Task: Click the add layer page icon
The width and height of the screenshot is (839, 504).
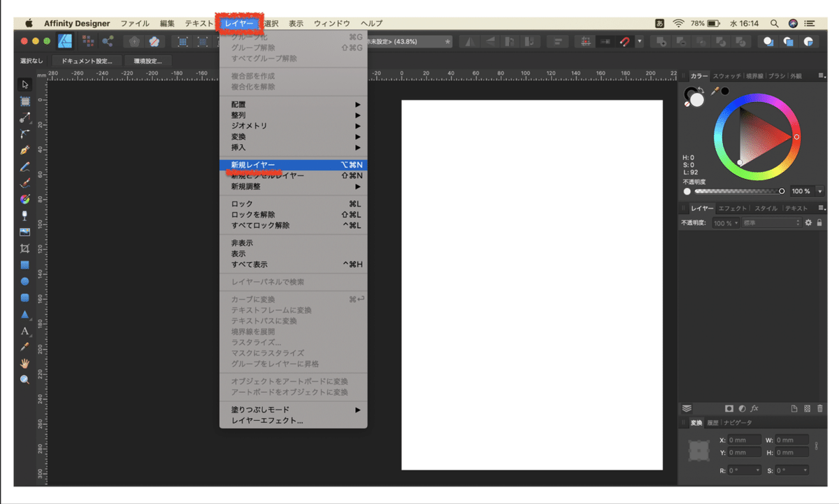Action: (794, 408)
